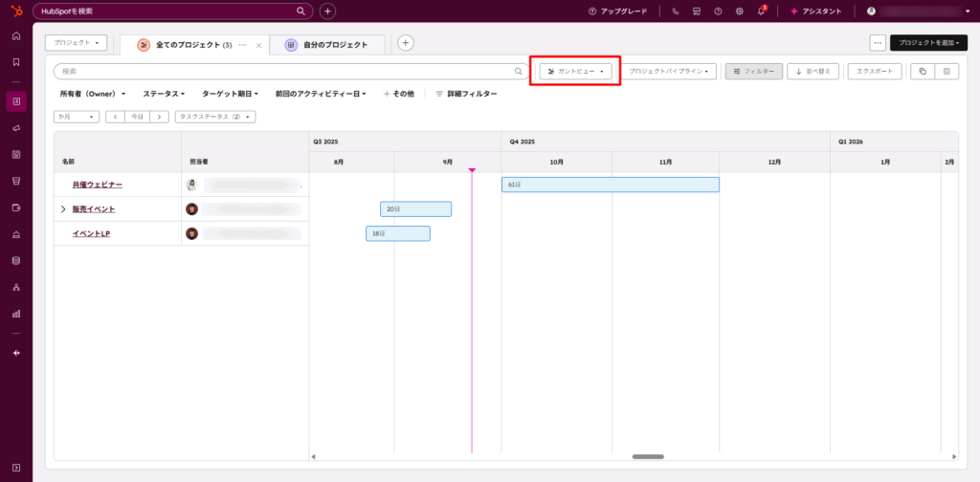The width and height of the screenshot is (980, 482).
Task: Open the 共催ウェビナー project link
Action: coord(97,185)
